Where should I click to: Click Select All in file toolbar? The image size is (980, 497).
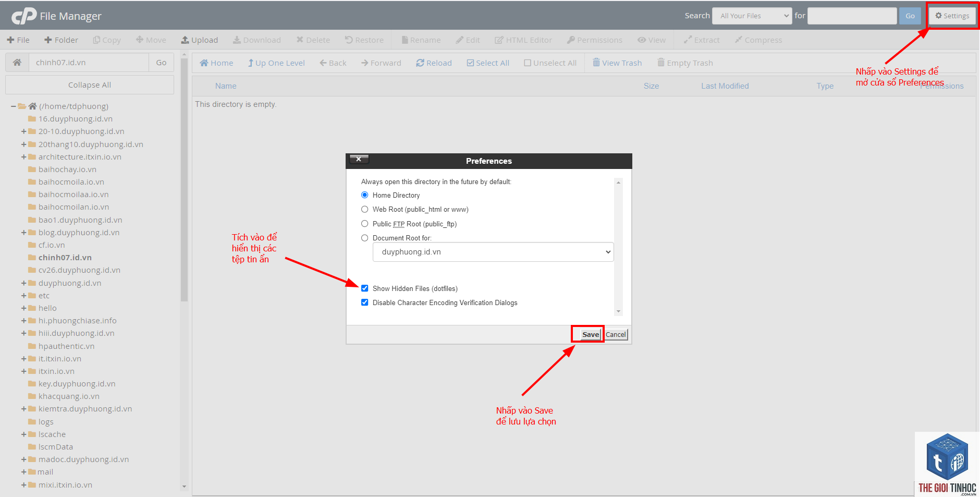pyautogui.click(x=488, y=63)
